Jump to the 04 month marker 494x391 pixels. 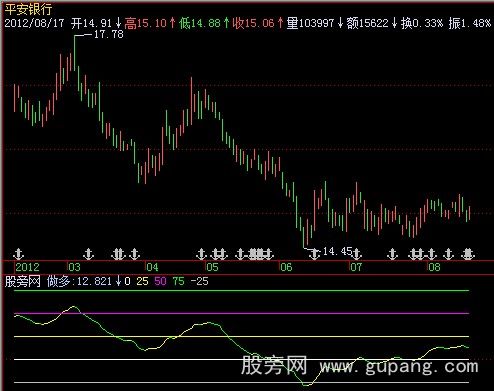[x=152, y=267]
